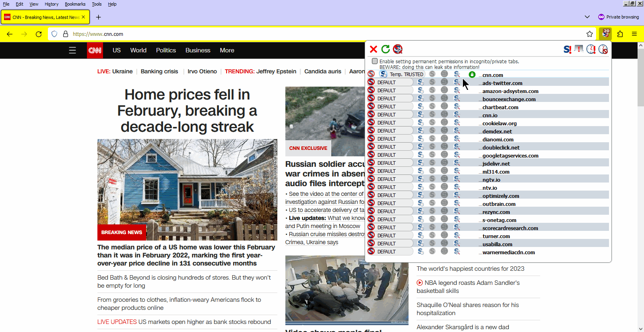This screenshot has height=332, width=644.
Task: Open blue house breaking news image
Action: (187, 190)
